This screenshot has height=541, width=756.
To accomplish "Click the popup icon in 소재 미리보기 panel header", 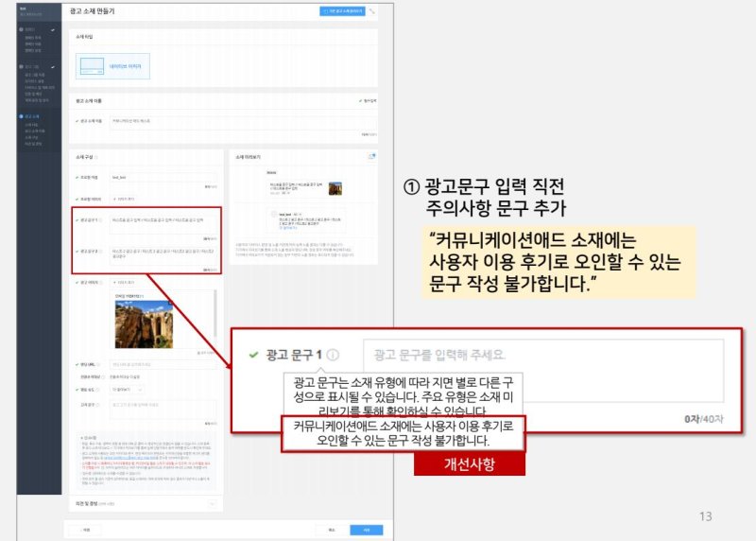I will click(x=371, y=156).
